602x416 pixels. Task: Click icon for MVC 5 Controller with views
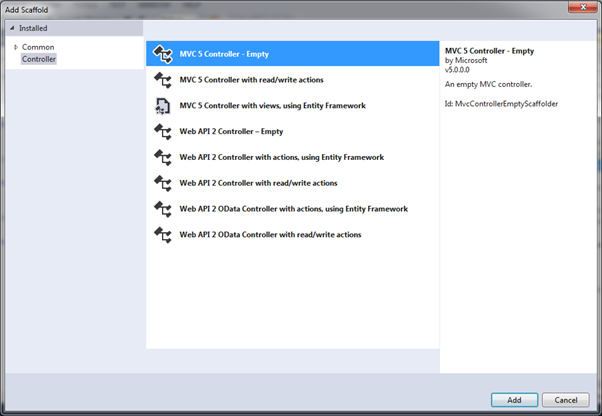point(162,106)
